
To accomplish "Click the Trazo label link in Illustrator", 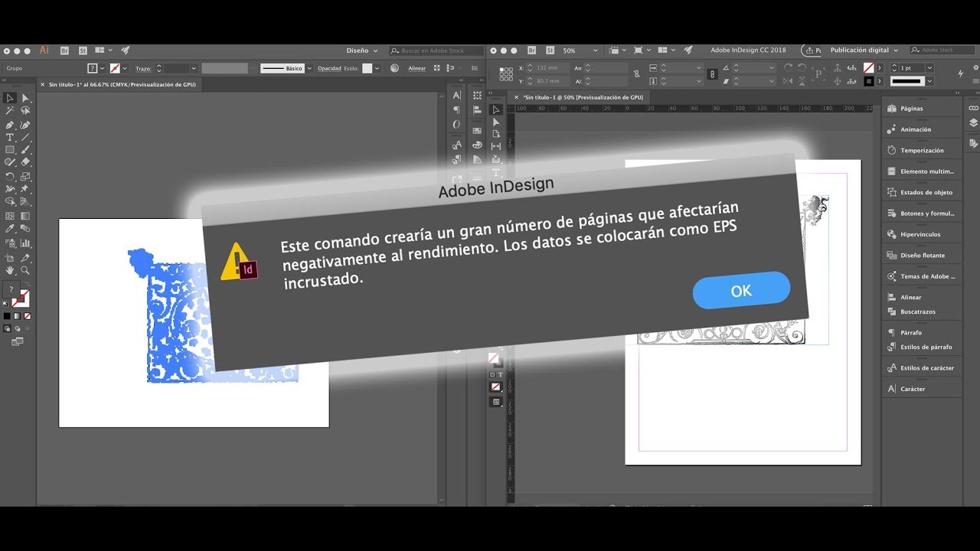I will (143, 68).
